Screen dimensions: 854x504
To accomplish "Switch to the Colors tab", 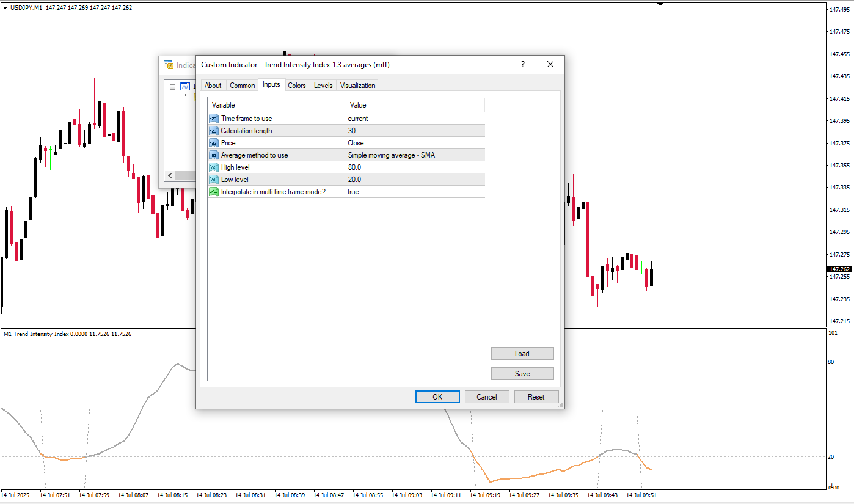I will point(297,86).
